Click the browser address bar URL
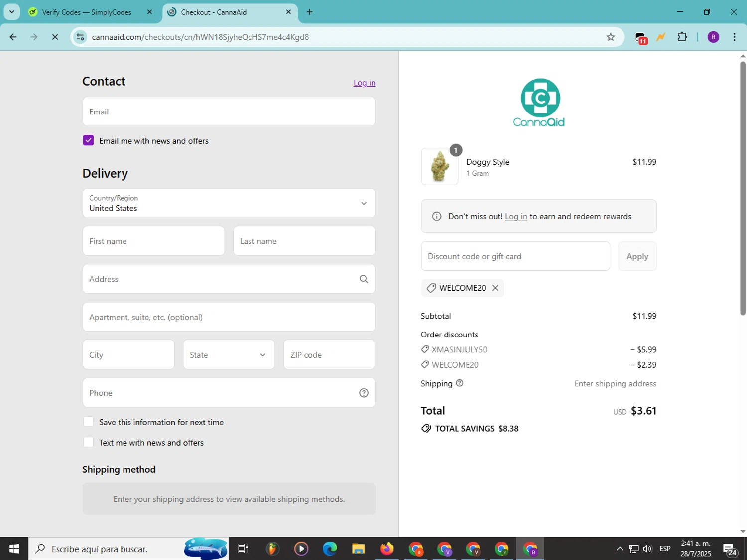This screenshot has height=560, width=747. [200, 37]
